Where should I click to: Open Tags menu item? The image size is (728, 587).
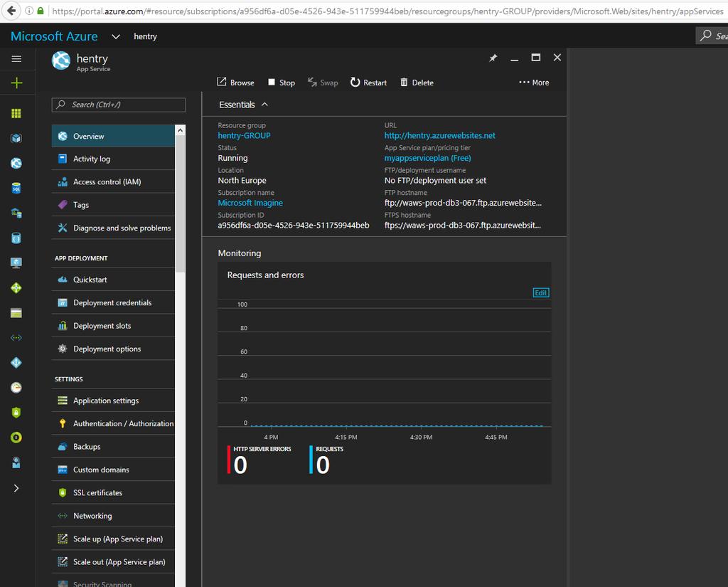pyautogui.click(x=113, y=205)
